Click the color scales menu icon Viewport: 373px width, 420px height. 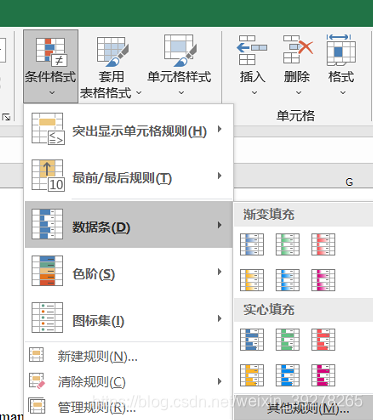[47, 271]
